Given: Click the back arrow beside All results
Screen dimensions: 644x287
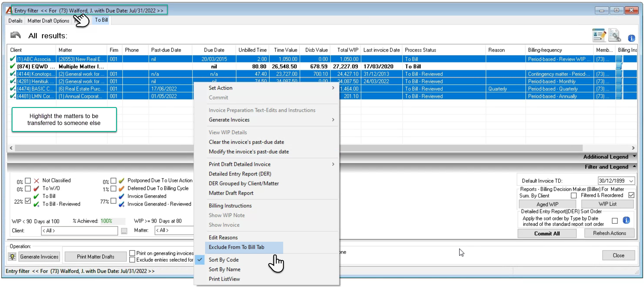Looking at the screenshot, I should [16, 35].
